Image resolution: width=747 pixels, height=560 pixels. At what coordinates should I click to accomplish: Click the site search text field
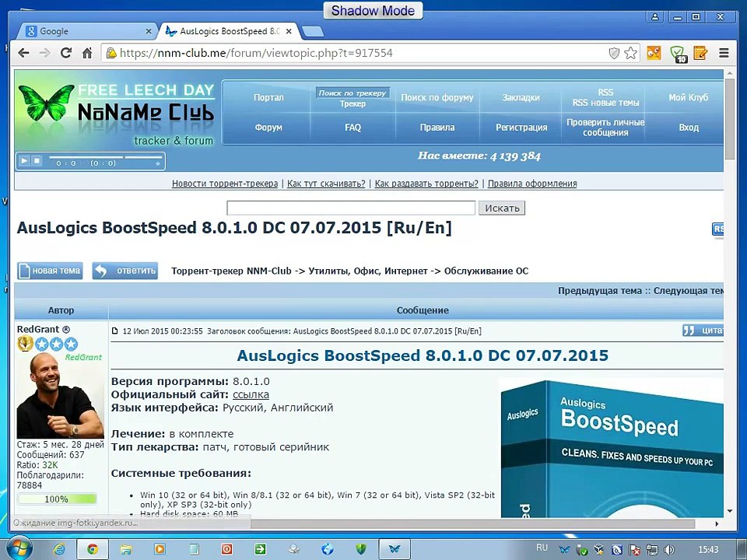coord(351,208)
